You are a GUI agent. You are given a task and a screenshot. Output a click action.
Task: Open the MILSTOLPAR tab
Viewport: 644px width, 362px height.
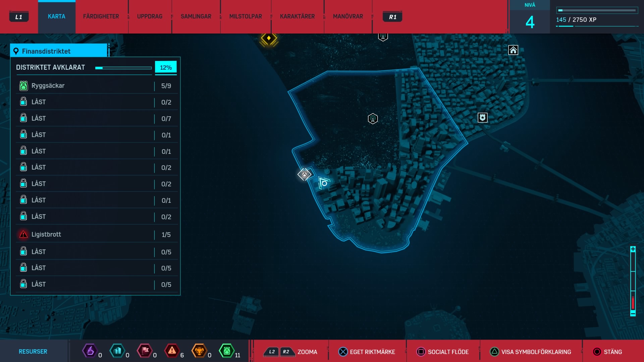(x=246, y=16)
